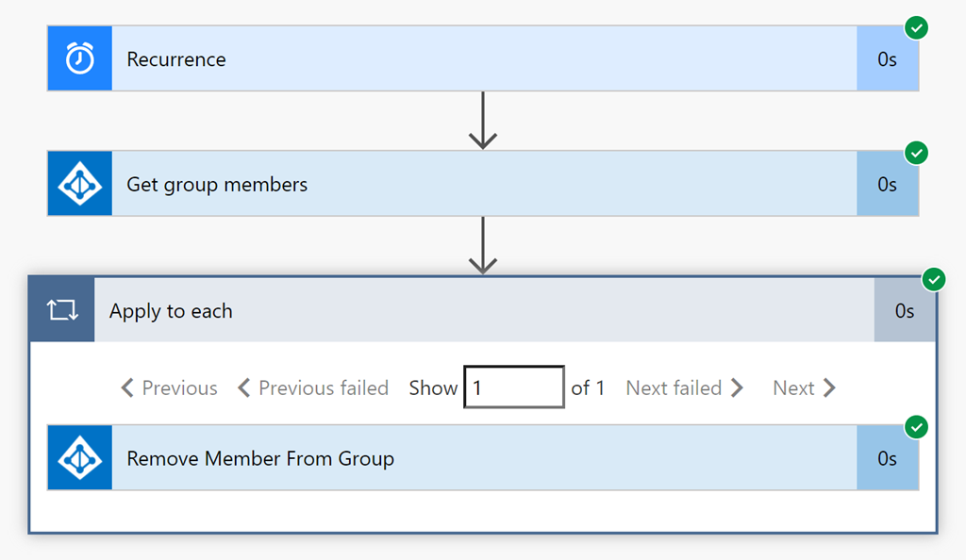Screen dimensions: 966x560
Task: Click the green success checkmark on Apply to each
Action: pyautogui.click(x=933, y=279)
